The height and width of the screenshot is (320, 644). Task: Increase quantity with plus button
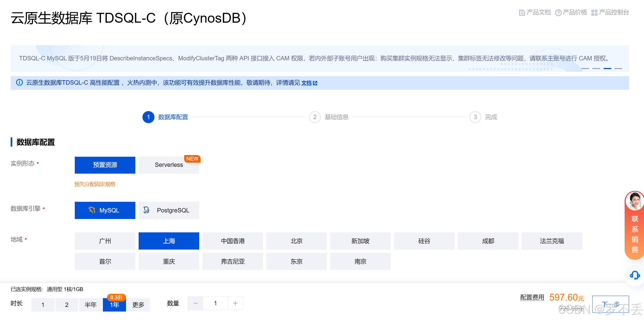(x=235, y=303)
